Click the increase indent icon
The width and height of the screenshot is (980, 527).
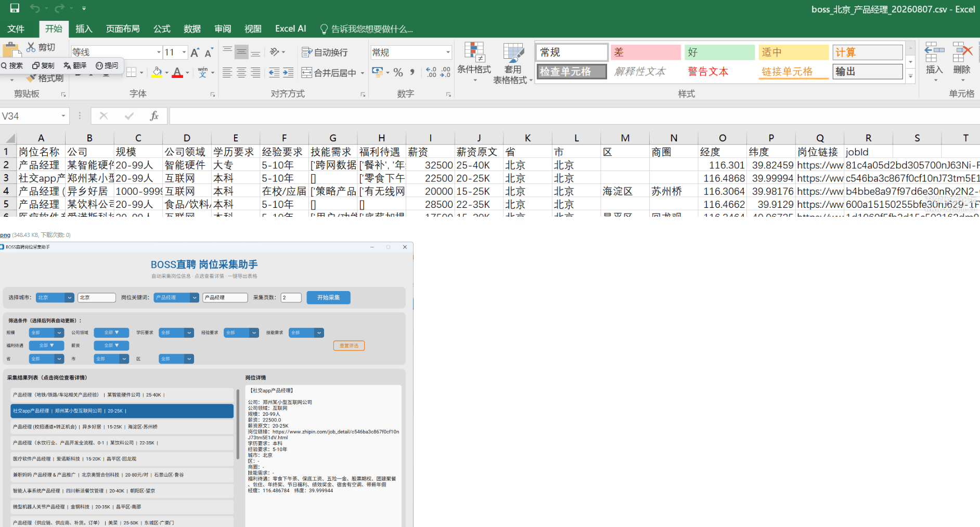coord(288,73)
